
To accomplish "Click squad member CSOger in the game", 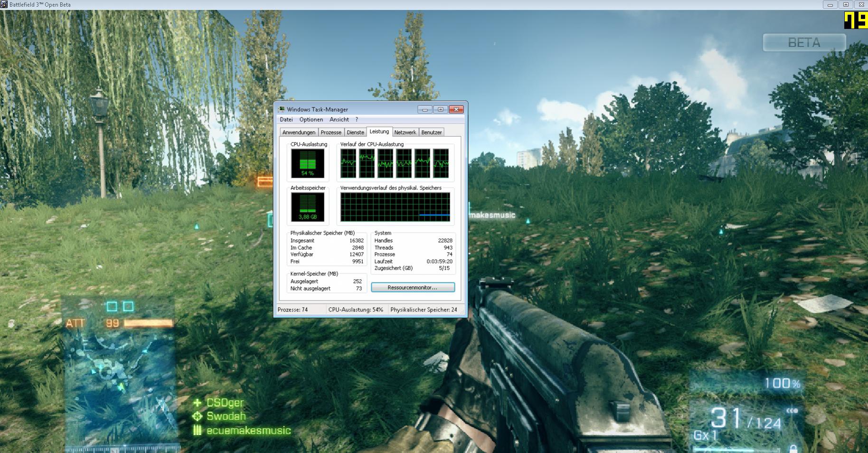I will pos(225,403).
